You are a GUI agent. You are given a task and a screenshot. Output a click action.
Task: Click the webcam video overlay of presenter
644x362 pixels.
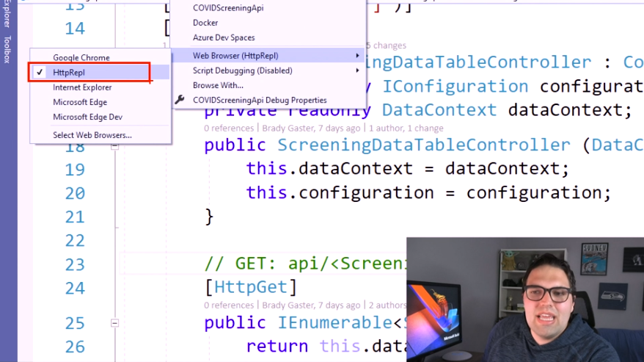click(525, 300)
